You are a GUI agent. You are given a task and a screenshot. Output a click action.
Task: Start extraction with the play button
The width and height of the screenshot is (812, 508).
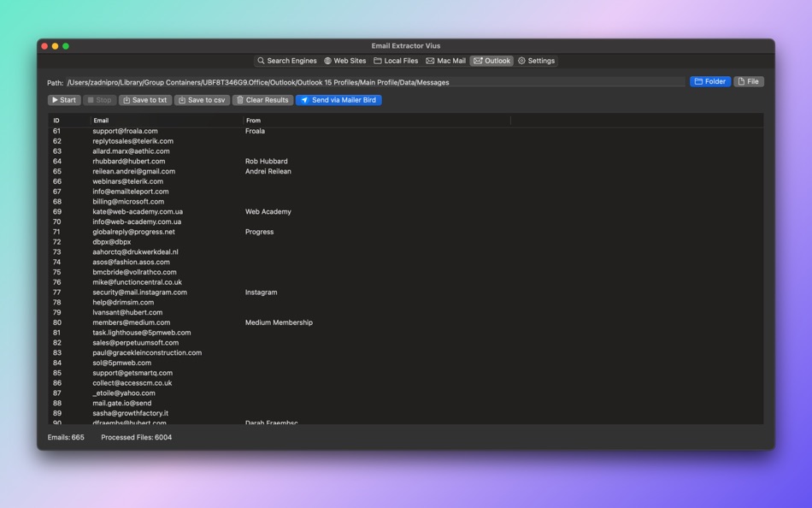pos(54,100)
